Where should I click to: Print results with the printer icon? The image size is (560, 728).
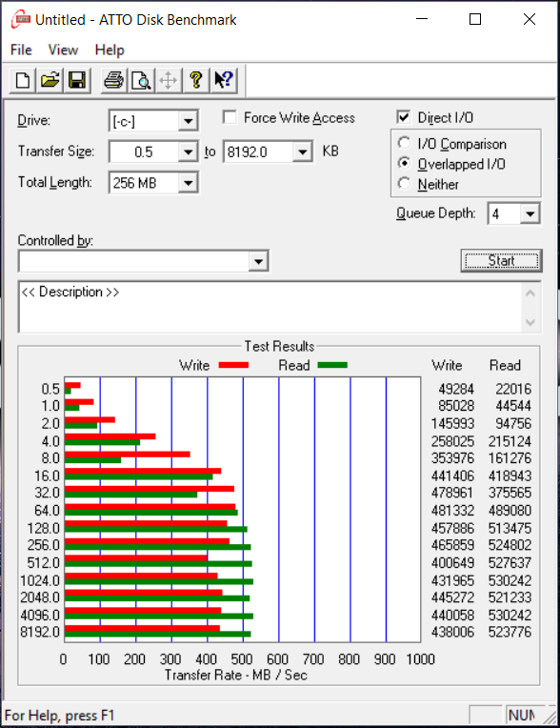113,80
